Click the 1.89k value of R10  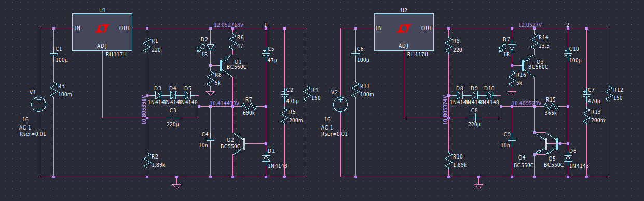(x=460, y=165)
